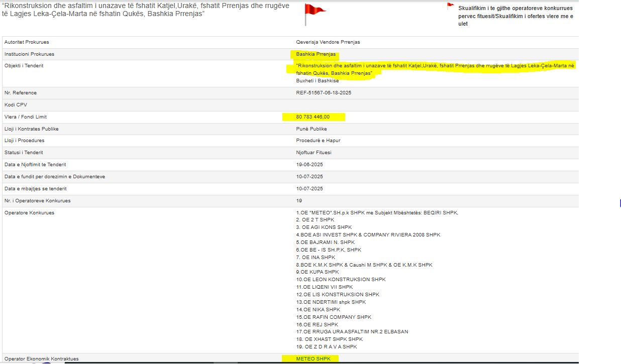Select the number of competing operators value 19
This screenshot has height=364, width=621.
[299, 201]
